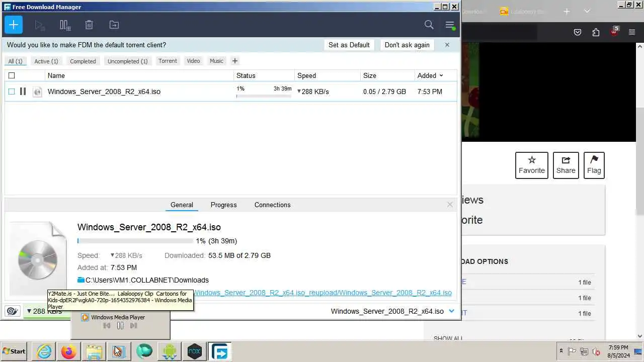This screenshot has width=644, height=362.
Task: Tick the checkbox for the Windows_Server_2008_R2_x64.iso row
Action: [x=12, y=92]
